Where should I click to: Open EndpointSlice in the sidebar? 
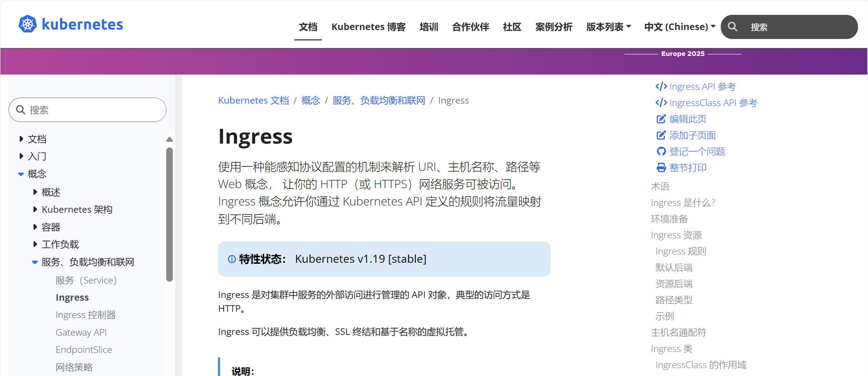pyautogui.click(x=84, y=349)
